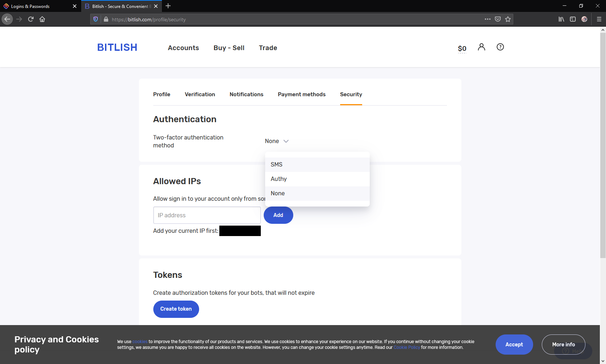The width and height of the screenshot is (606, 364).
Task: Toggle the browser sidebar icon
Action: coord(573,19)
